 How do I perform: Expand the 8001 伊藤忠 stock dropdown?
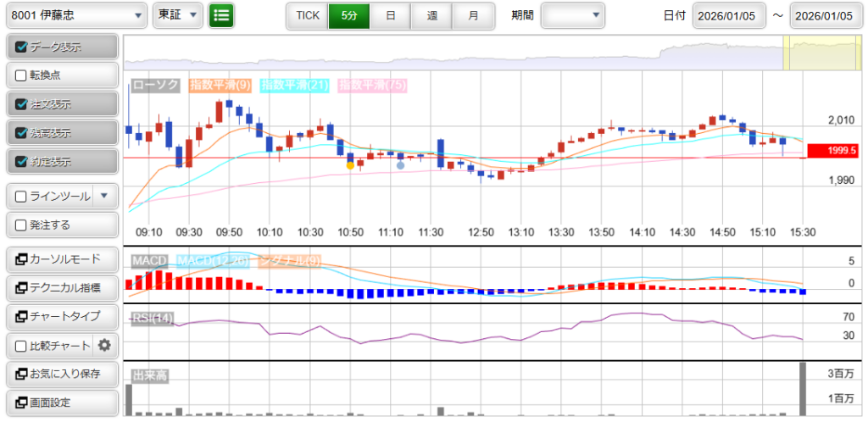coord(75,15)
